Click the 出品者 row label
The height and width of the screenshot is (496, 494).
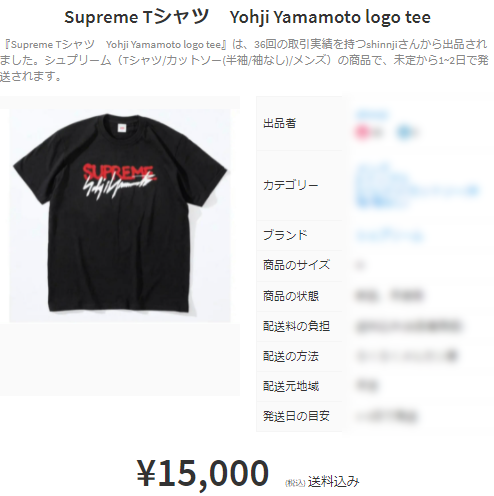(279, 123)
